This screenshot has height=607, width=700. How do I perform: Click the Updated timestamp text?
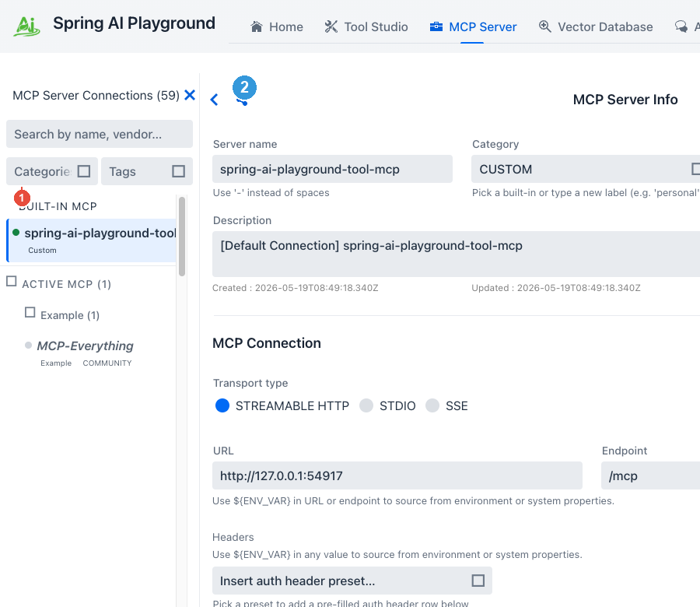(556, 288)
